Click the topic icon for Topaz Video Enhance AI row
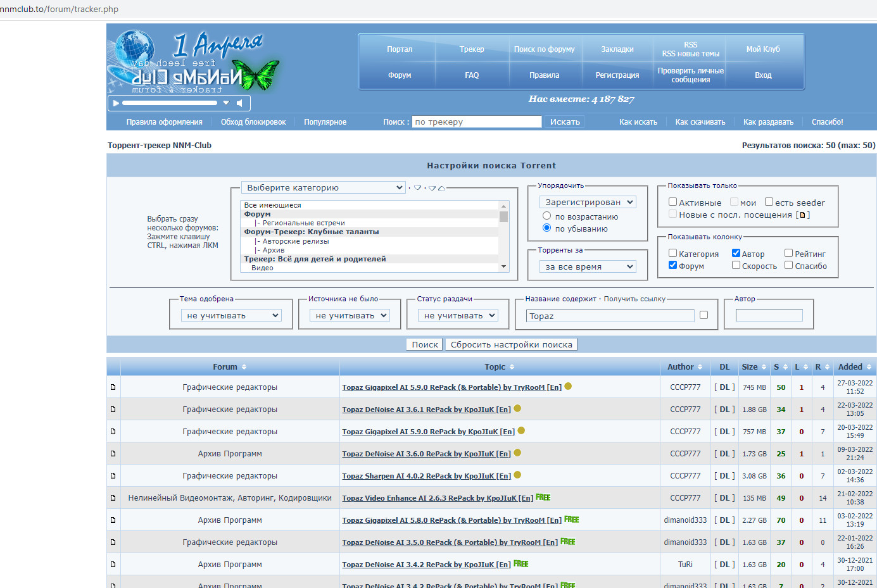The height and width of the screenshot is (588, 877). (x=113, y=497)
